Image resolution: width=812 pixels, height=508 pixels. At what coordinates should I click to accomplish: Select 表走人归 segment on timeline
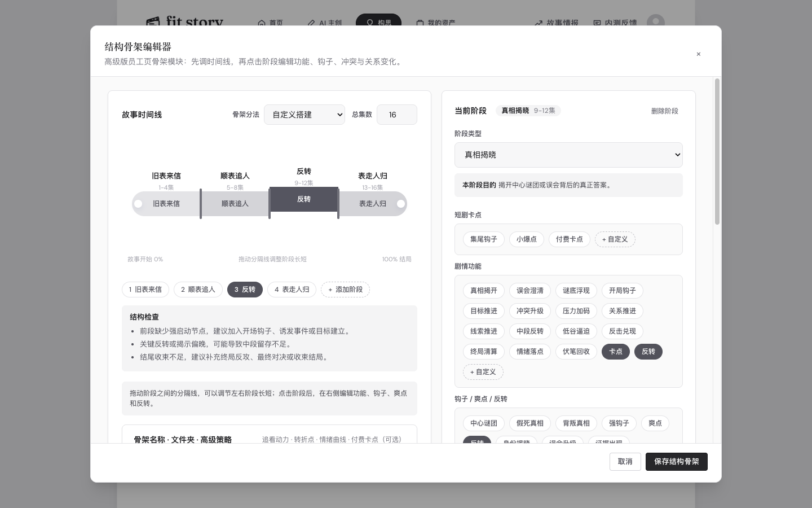coord(373,204)
